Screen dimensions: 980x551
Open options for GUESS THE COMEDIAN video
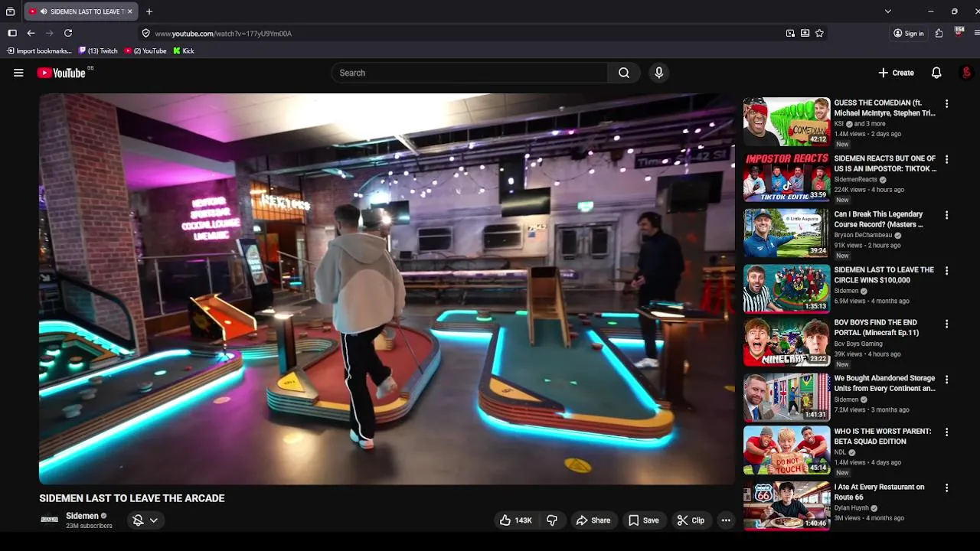946,103
